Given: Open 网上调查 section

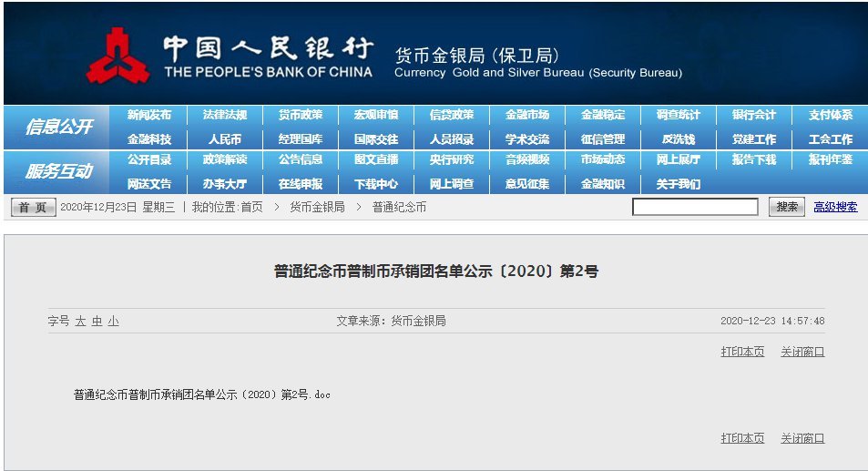Looking at the screenshot, I should 452,184.
